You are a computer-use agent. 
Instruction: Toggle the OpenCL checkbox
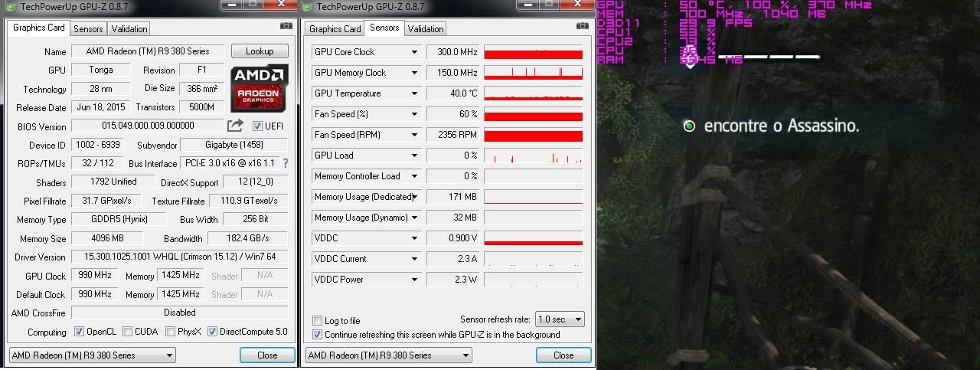pyautogui.click(x=79, y=332)
